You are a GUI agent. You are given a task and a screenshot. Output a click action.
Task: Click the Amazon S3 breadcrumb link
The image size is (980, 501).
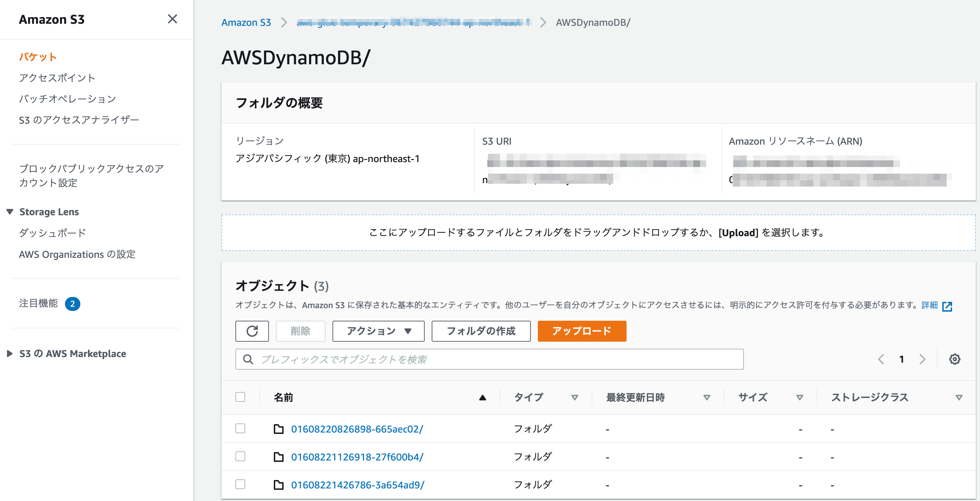(246, 22)
